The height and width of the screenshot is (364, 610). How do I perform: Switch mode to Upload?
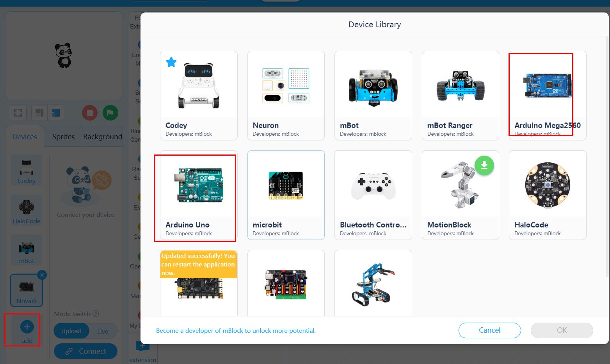pos(71,331)
